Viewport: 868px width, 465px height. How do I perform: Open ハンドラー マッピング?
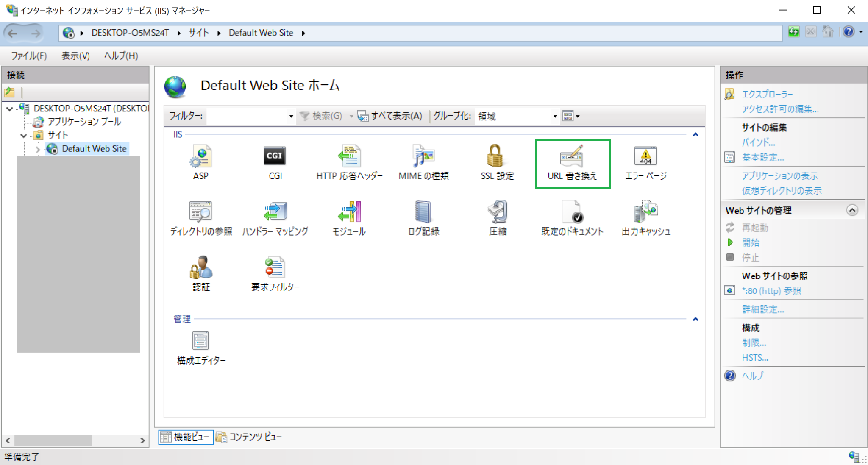(x=275, y=218)
